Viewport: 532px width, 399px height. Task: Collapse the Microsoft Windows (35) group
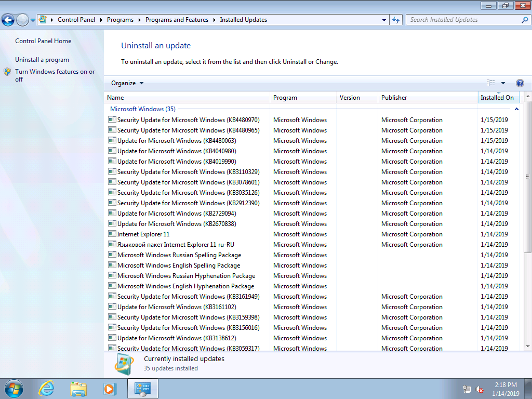516,109
